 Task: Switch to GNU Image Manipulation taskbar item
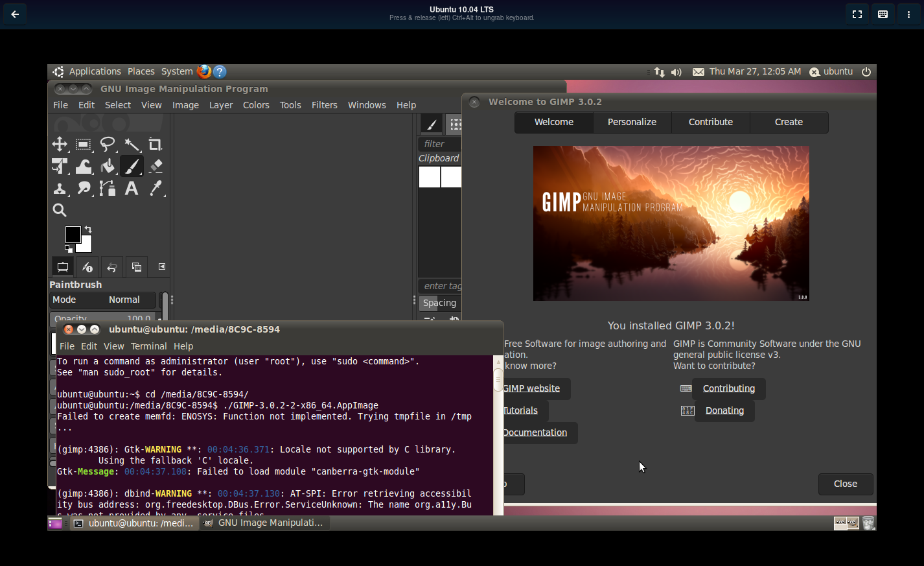point(264,523)
